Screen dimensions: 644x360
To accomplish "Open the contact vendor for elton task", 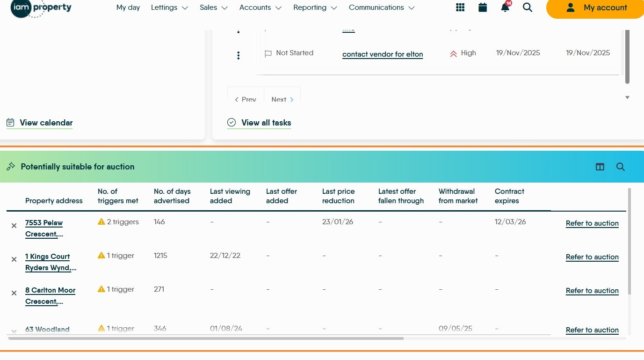I will pyautogui.click(x=383, y=54).
